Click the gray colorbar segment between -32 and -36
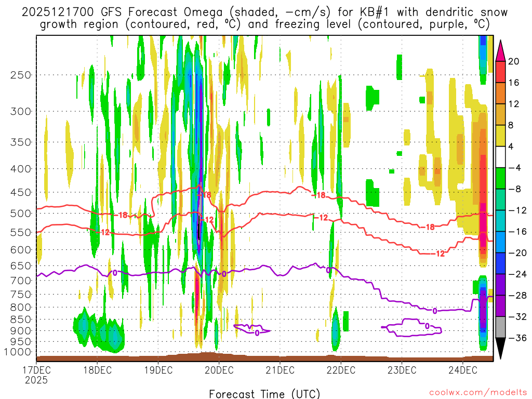Viewport: 532px width, 399px height. click(500, 327)
